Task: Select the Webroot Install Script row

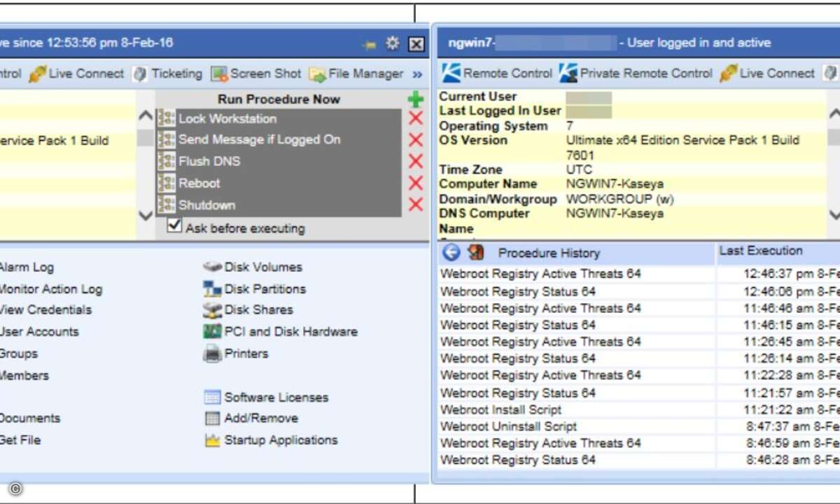Action: pos(500,409)
